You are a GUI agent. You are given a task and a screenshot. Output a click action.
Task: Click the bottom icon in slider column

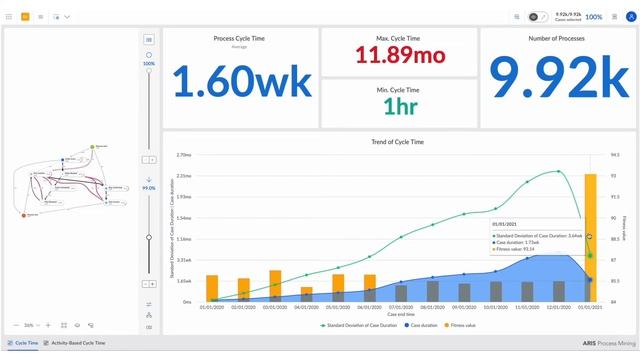point(149,327)
